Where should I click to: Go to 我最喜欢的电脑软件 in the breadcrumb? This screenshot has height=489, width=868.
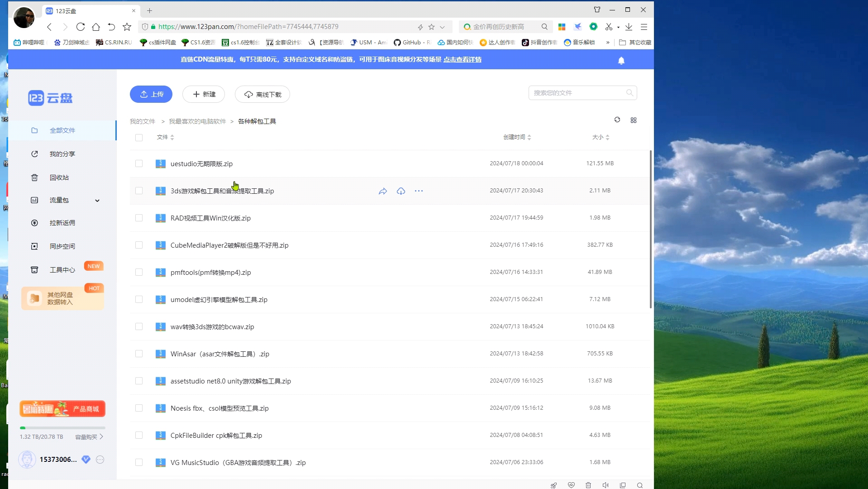pos(197,121)
